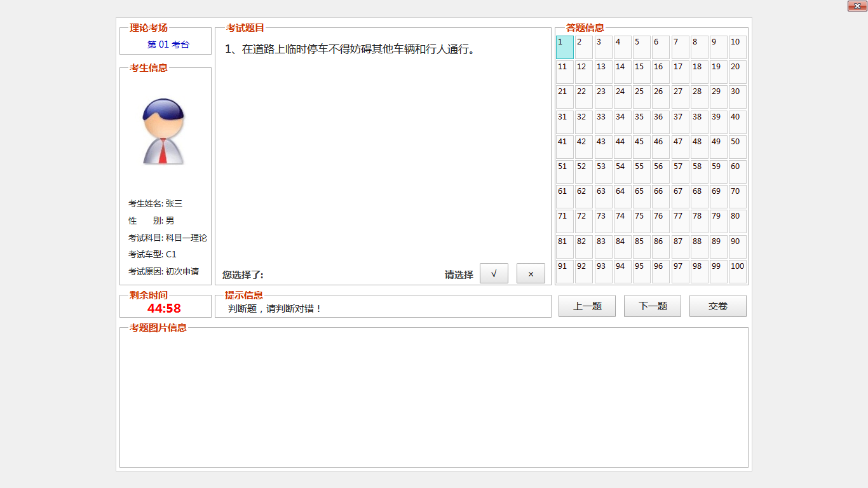Open question 25 from the answer grid

641,97
